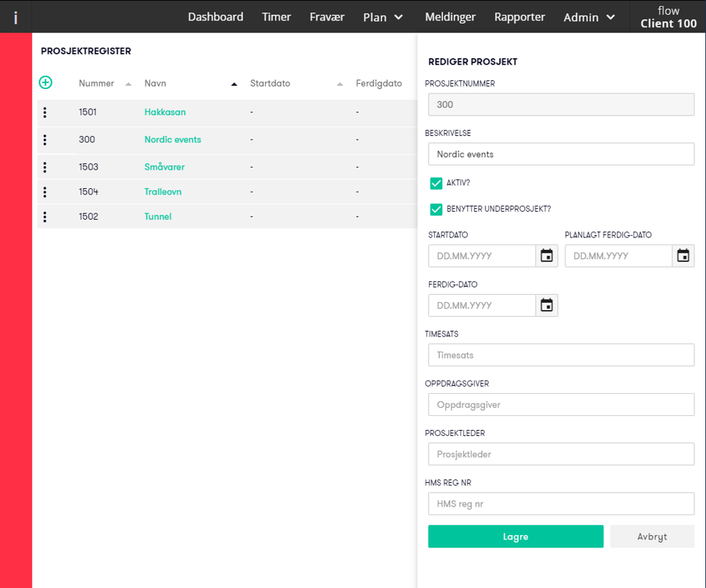Toggle the Benytter underprosjekt? checkbox
Image resolution: width=706 pixels, height=588 pixels.
coord(436,209)
